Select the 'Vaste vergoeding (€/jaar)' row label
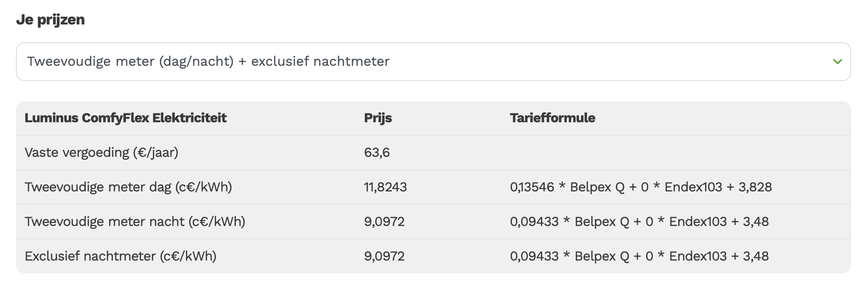This screenshot has width=868, height=285. 101,153
